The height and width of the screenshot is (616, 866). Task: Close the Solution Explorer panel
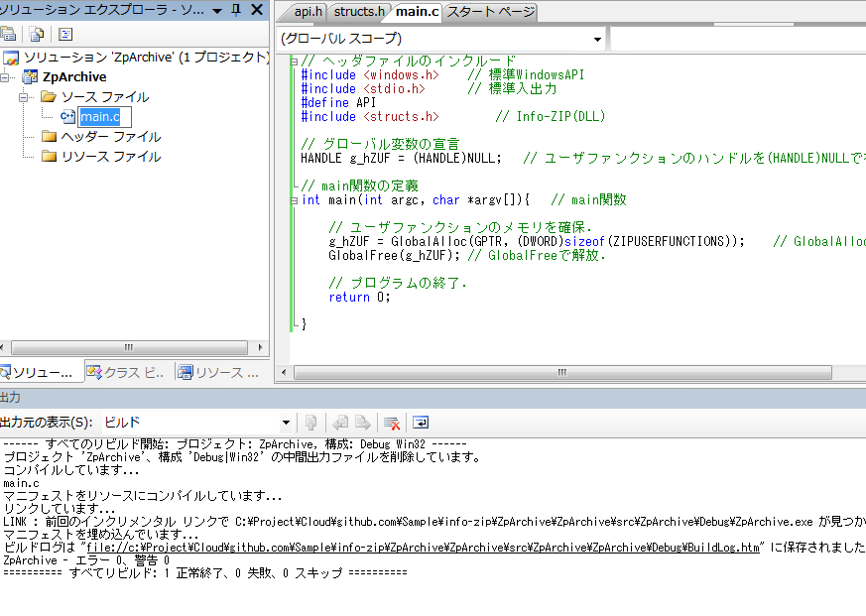coord(257,9)
